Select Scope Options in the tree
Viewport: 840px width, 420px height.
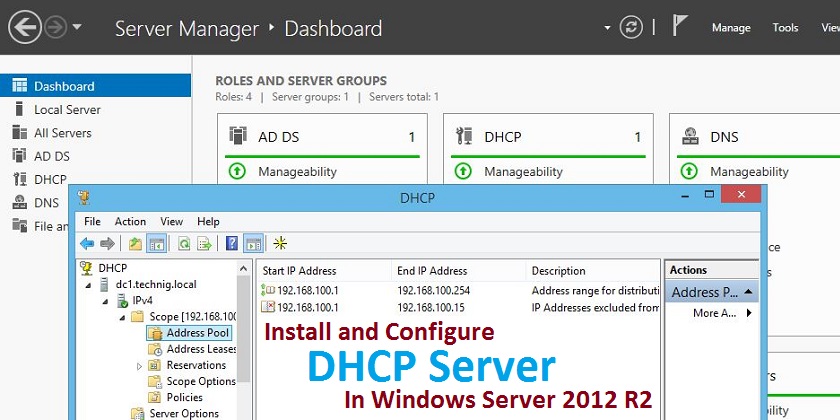tap(201, 381)
